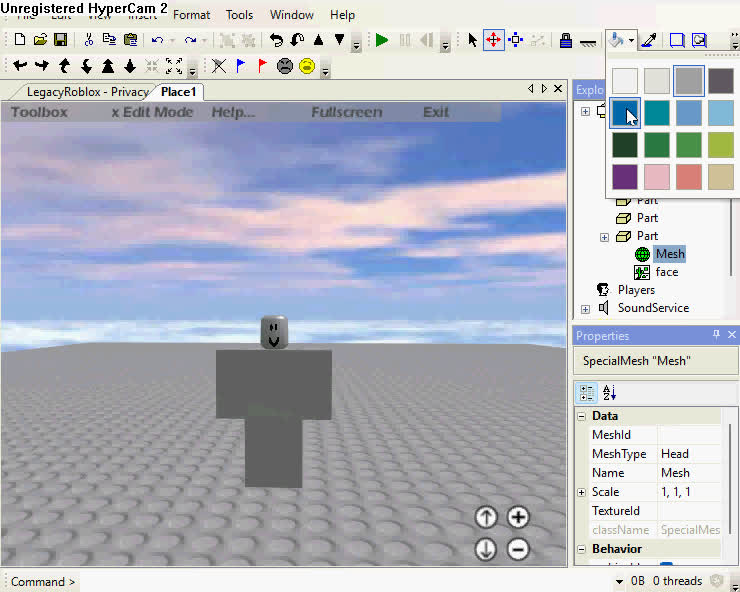Screen dimensions: 740x592
Task: Open the Help menu
Action: pyautogui.click(x=342, y=15)
